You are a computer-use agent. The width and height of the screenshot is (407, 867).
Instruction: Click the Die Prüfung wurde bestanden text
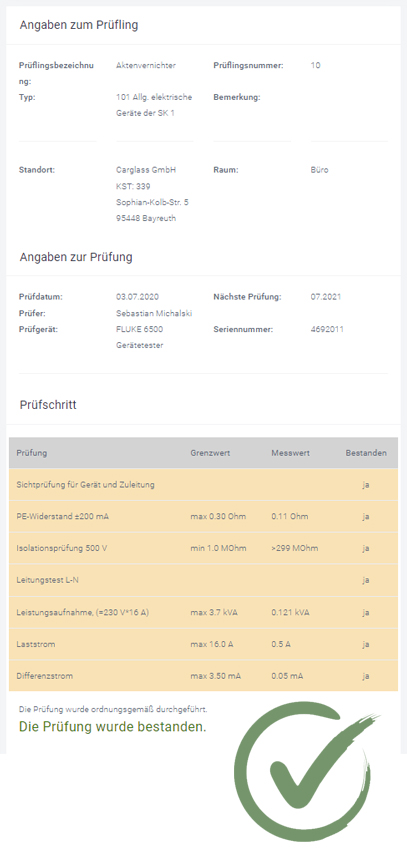point(113,727)
